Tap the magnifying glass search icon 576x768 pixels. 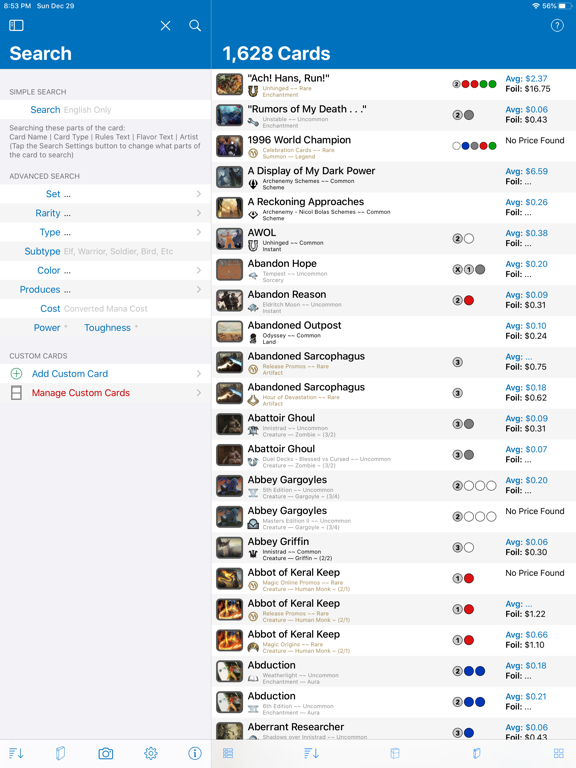[x=195, y=25]
